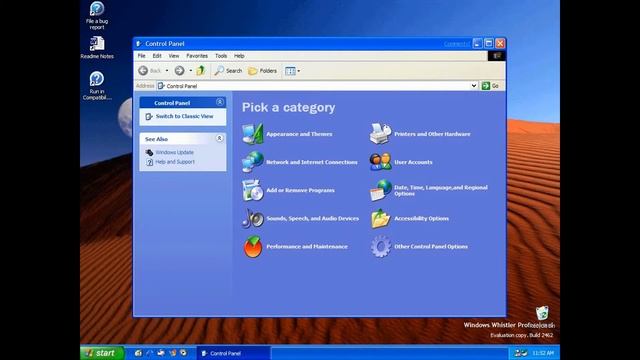The width and height of the screenshot is (640, 360).
Task: Open the User Accounts people icon
Action: [x=380, y=162]
